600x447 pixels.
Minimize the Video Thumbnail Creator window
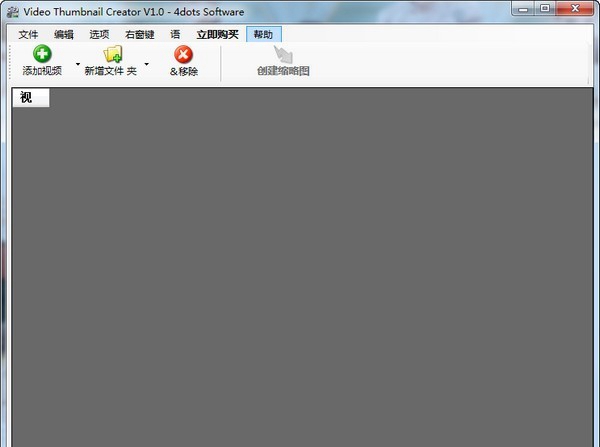(523, 8)
